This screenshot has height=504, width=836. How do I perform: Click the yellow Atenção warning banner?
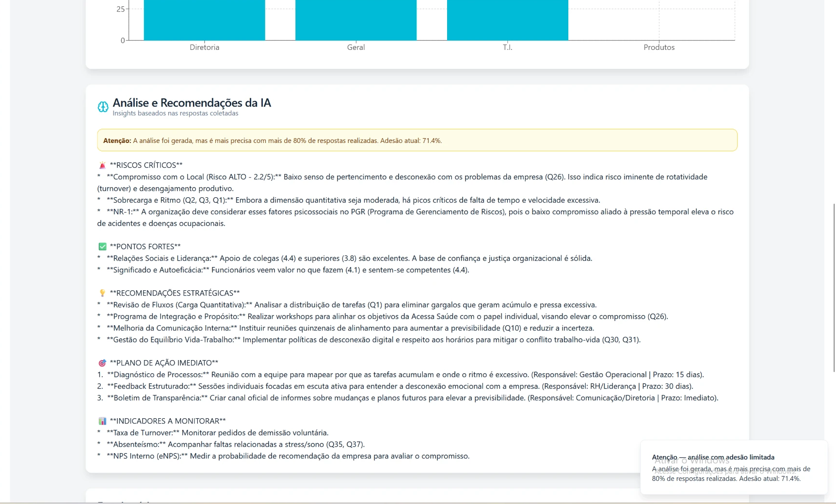pos(417,140)
